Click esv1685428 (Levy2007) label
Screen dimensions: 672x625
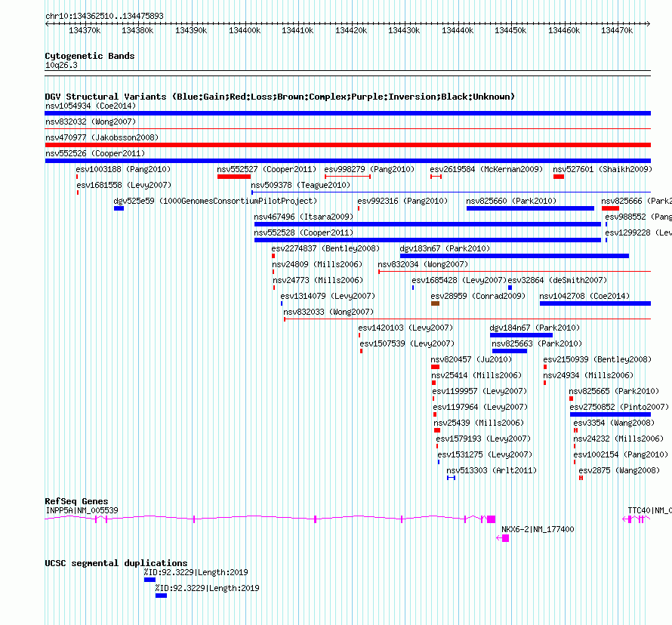click(459, 280)
